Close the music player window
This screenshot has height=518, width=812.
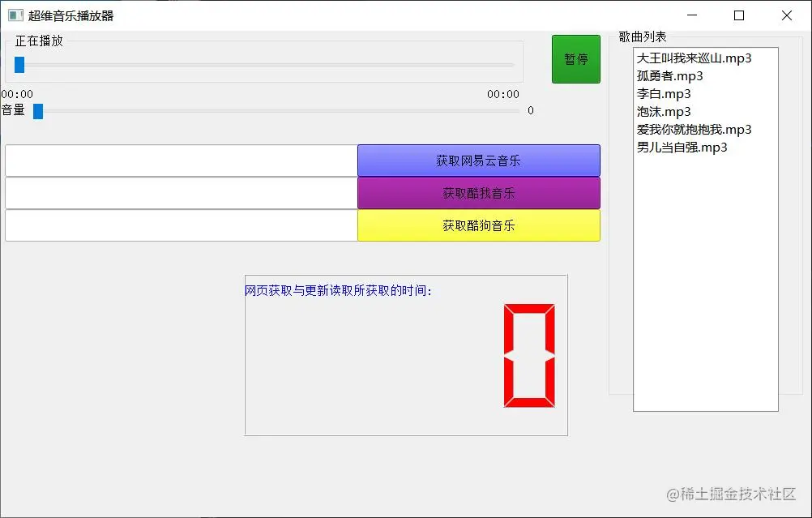787,15
